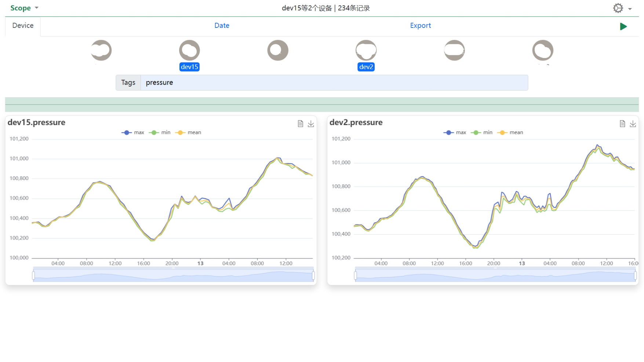Viewport: 644px width, 362px height.
Task: Switch to the Date tab
Action: (222, 26)
